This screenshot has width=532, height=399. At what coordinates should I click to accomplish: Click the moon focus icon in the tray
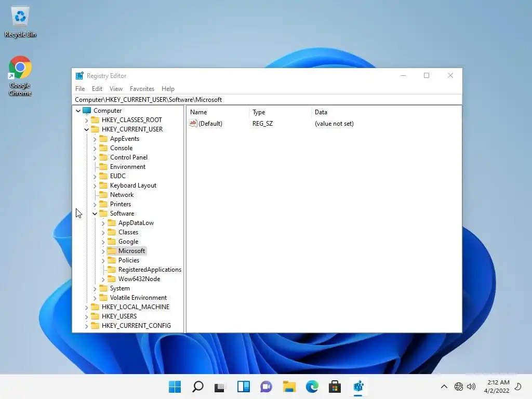[x=518, y=387]
